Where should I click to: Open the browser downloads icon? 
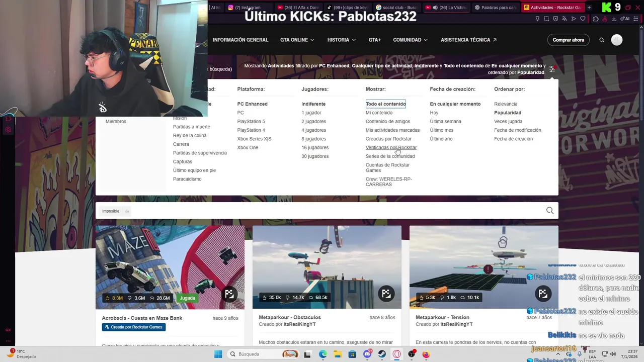[614, 19]
